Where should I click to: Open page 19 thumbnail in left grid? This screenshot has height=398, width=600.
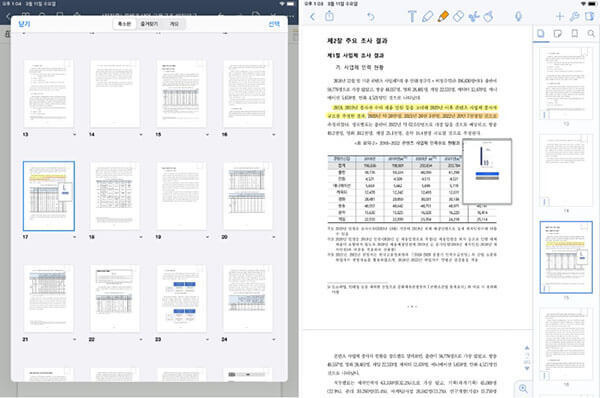coord(181,196)
